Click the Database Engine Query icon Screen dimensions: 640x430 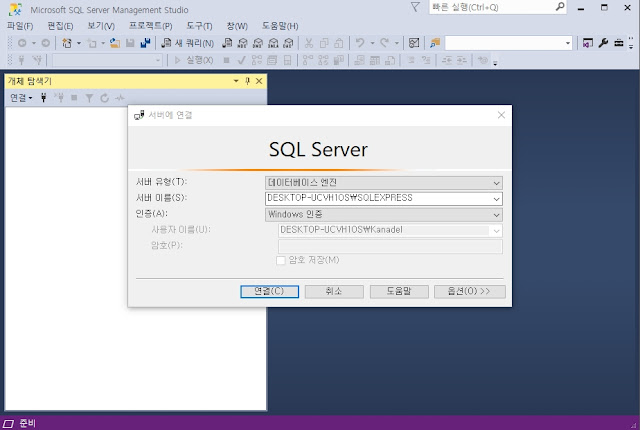[x=227, y=43]
